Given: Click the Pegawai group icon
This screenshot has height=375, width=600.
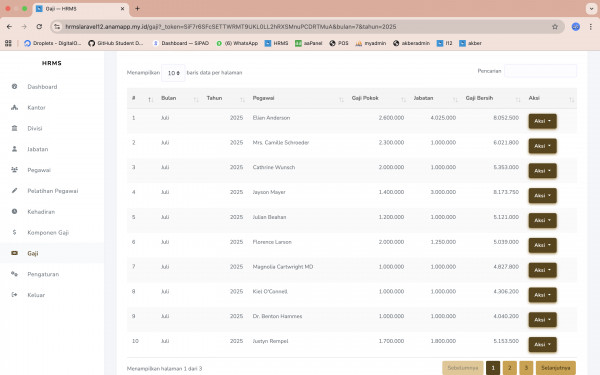Looking at the screenshot, I should pyautogui.click(x=15, y=170).
